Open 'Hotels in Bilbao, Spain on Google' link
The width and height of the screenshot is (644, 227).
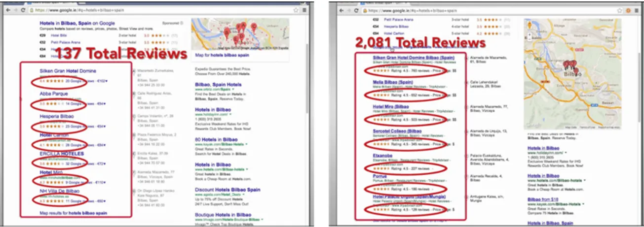tap(77, 23)
